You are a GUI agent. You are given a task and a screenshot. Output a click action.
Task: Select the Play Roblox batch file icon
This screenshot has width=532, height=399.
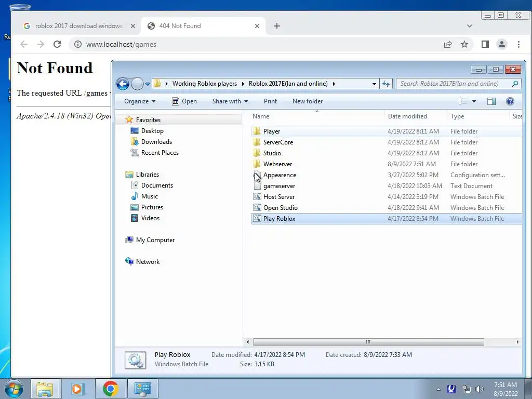click(x=257, y=219)
